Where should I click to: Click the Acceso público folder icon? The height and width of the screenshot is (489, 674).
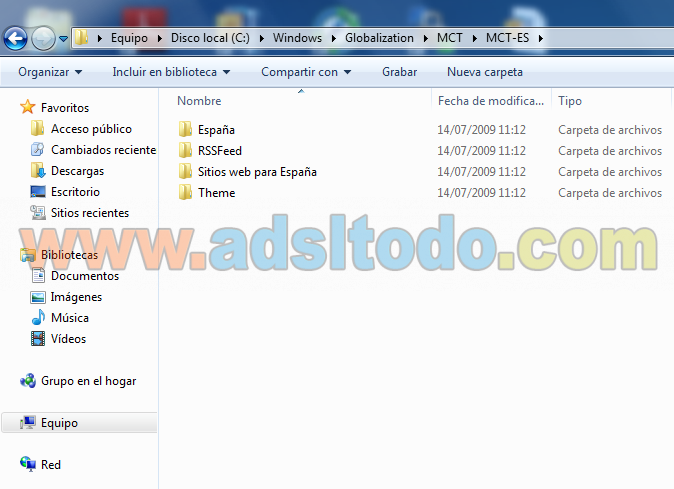click(37, 128)
